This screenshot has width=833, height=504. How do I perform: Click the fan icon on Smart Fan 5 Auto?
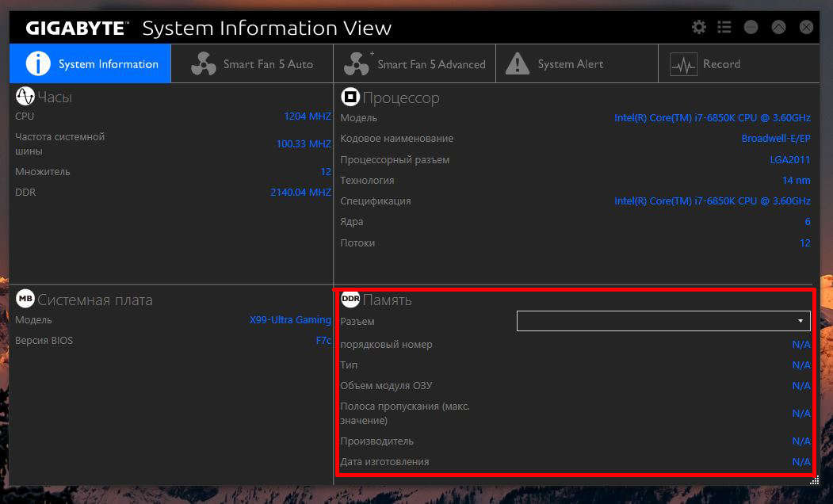point(204,63)
